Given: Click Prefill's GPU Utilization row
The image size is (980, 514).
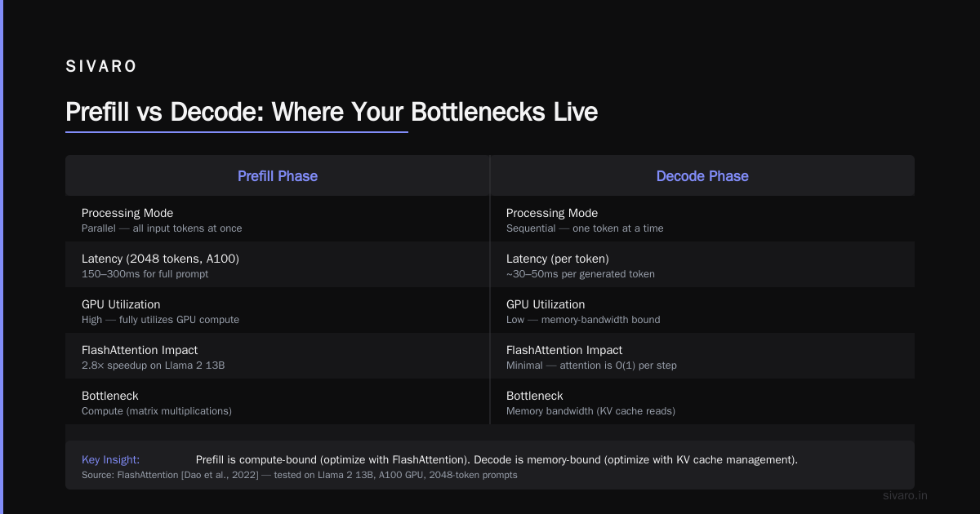Looking at the screenshot, I should 278,312.
